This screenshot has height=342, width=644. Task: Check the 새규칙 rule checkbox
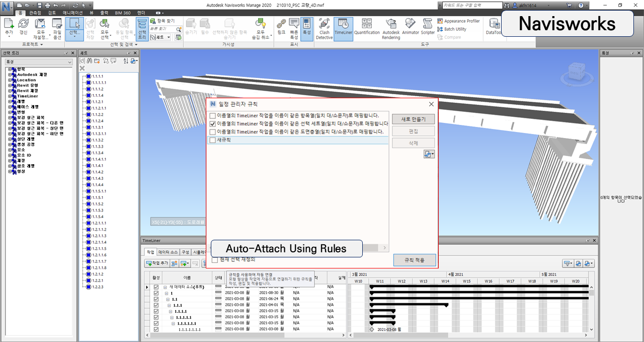(x=213, y=141)
